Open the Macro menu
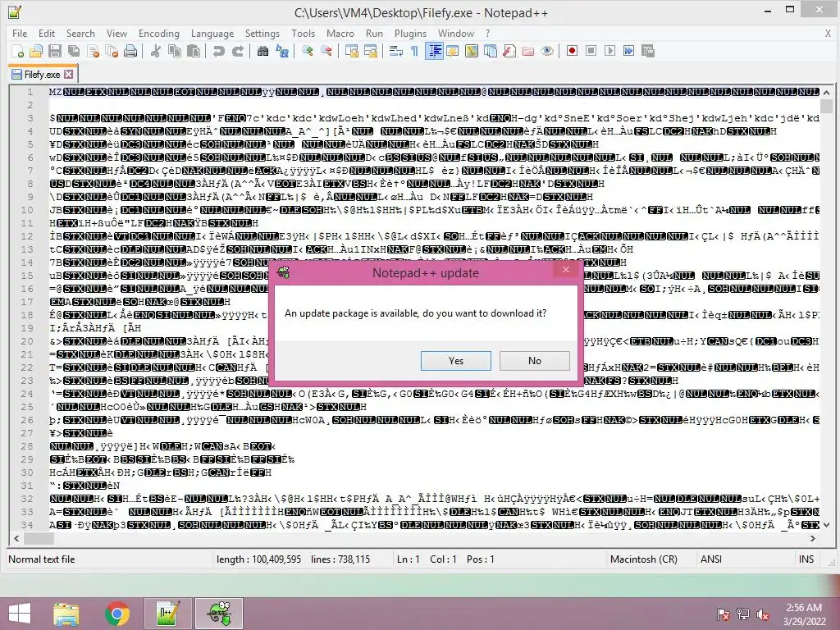This screenshot has height=630, width=840. point(340,33)
